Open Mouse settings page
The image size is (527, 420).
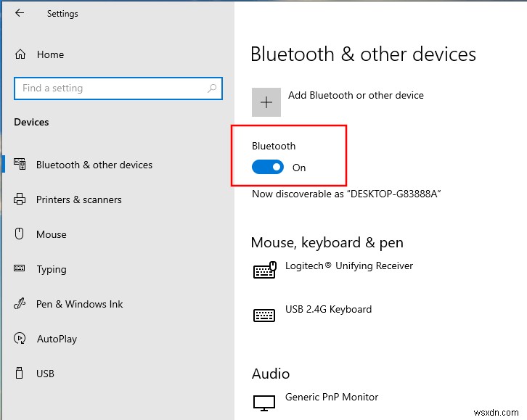click(52, 234)
